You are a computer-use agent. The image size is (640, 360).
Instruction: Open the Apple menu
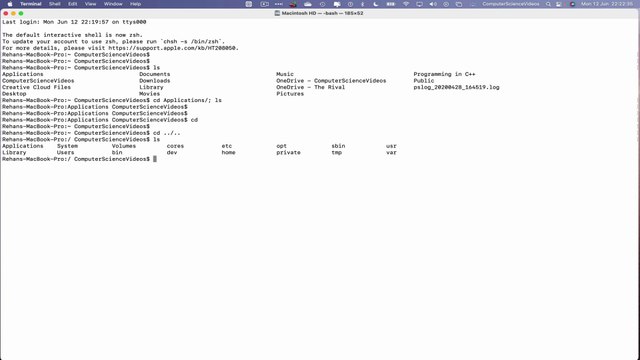(10, 4)
